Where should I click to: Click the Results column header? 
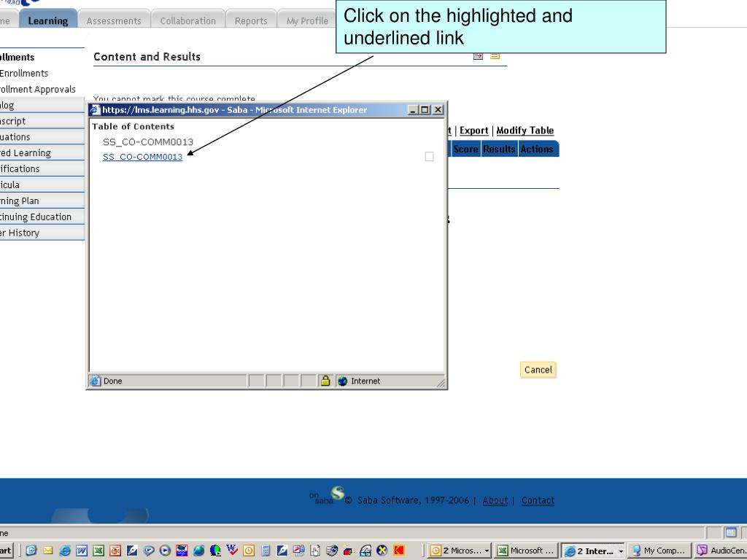(x=499, y=149)
